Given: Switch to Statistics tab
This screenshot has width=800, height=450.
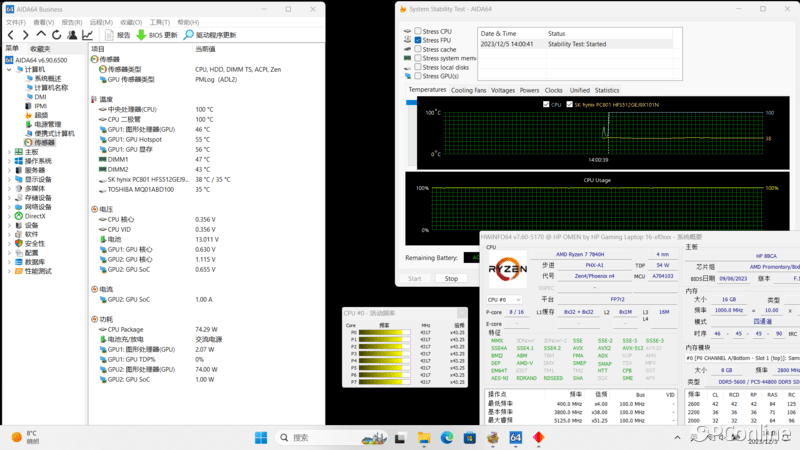Looking at the screenshot, I should click(x=607, y=90).
